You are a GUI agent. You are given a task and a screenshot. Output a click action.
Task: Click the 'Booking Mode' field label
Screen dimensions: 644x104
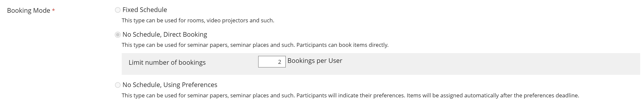[x=28, y=11]
